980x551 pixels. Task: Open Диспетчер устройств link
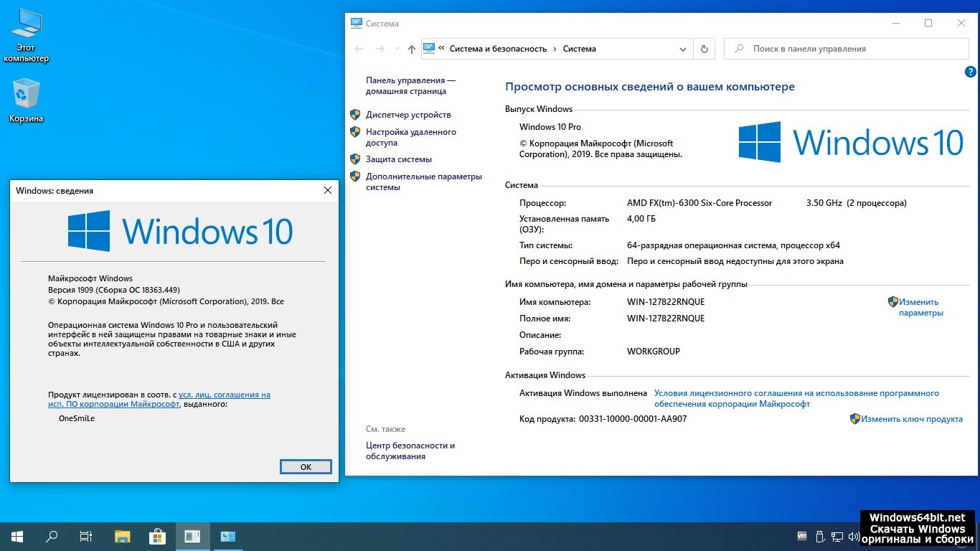click(x=408, y=115)
